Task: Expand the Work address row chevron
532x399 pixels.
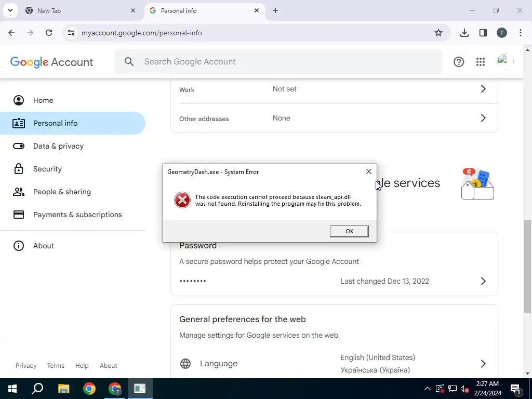Action: tap(483, 89)
